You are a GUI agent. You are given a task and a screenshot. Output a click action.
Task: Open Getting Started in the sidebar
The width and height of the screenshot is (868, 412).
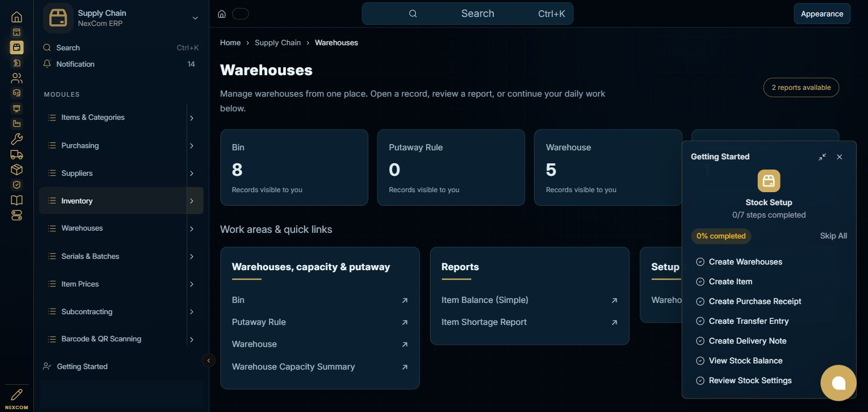click(121, 367)
